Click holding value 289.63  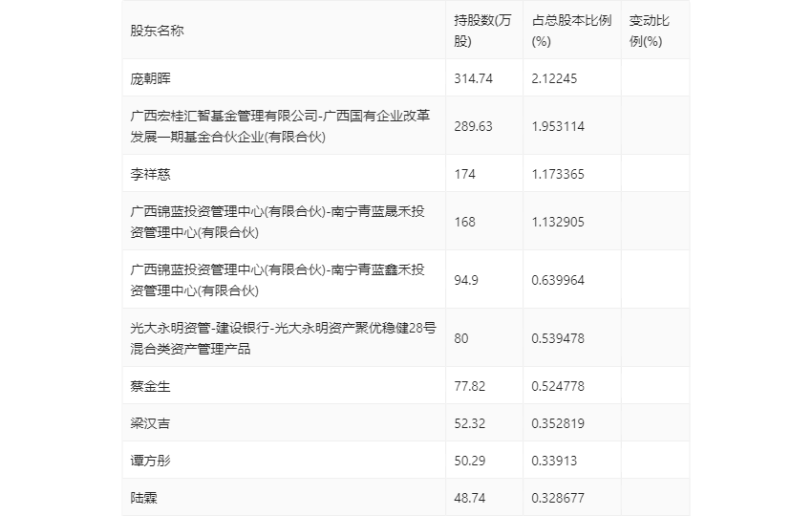[473, 126]
